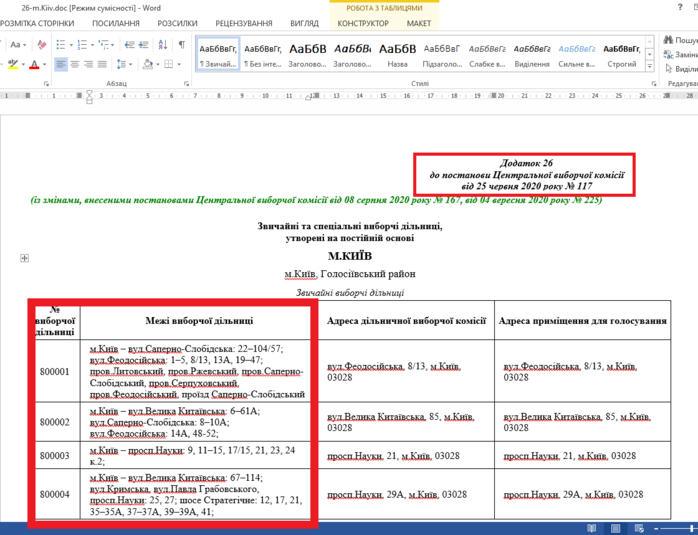Screen dimensions: 698x535
Task: Apply the 'Назва' style from gallery
Action: pos(397,55)
